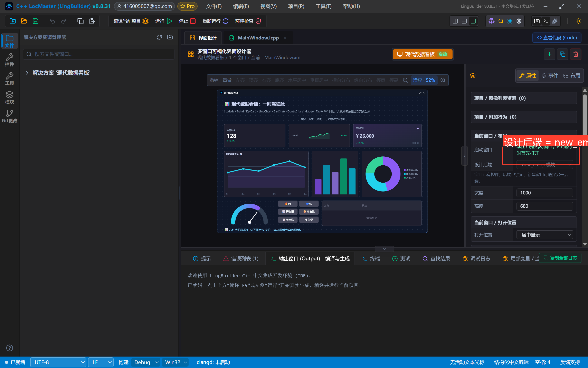Select the single-pane layout view

coord(473,21)
